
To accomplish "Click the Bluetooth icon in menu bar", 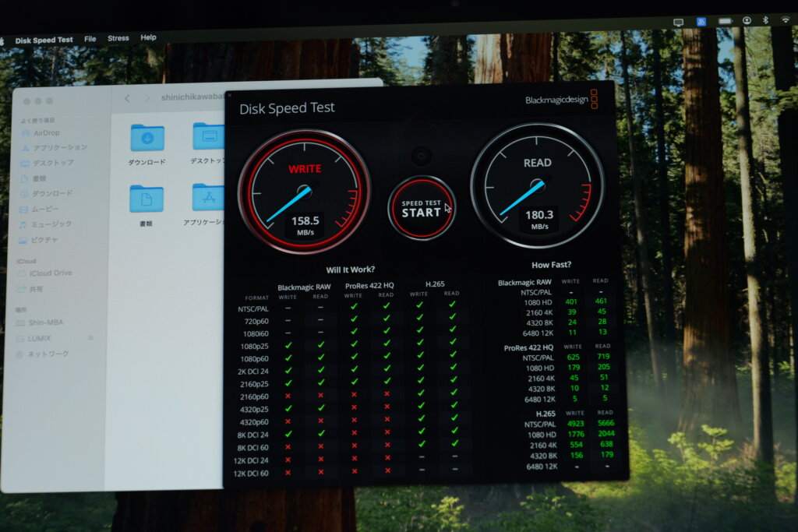I will click(765, 19).
